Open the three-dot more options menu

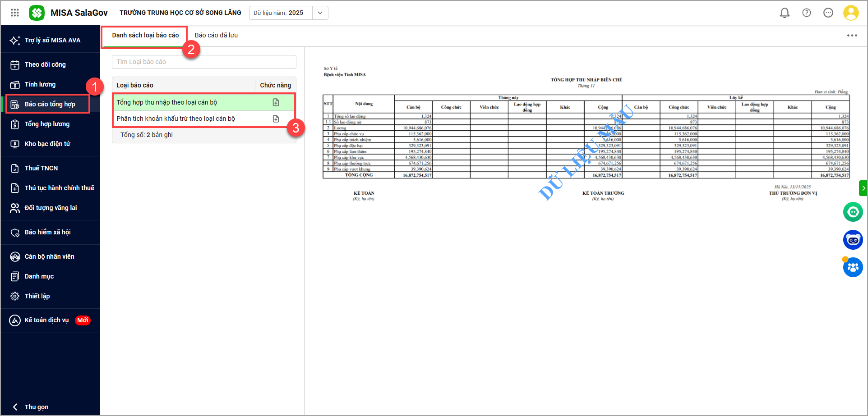click(x=852, y=36)
